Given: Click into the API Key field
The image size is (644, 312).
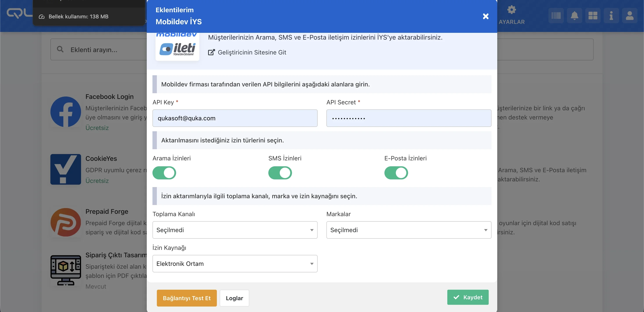Looking at the screenshot, I should [235, 118].
